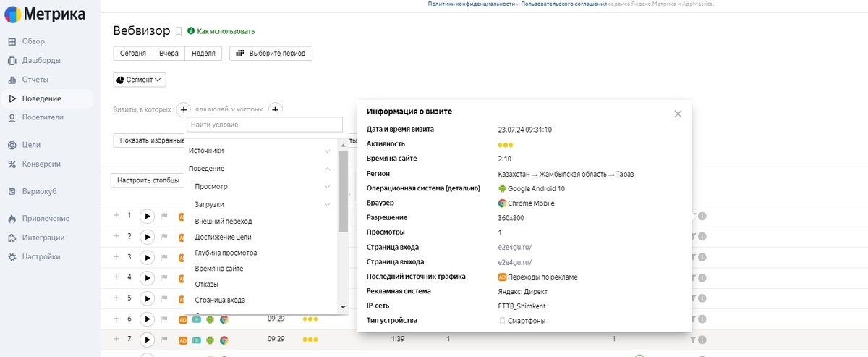This screenshot has width=868, height=357.
Task: Flag visit 2 as favorite
Action: coord(163,236)
